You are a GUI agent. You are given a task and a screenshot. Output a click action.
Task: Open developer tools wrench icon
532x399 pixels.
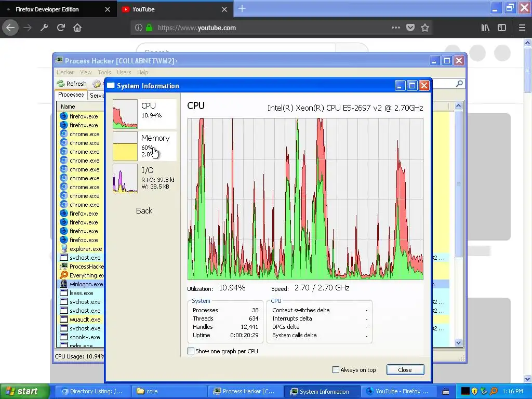44,28
